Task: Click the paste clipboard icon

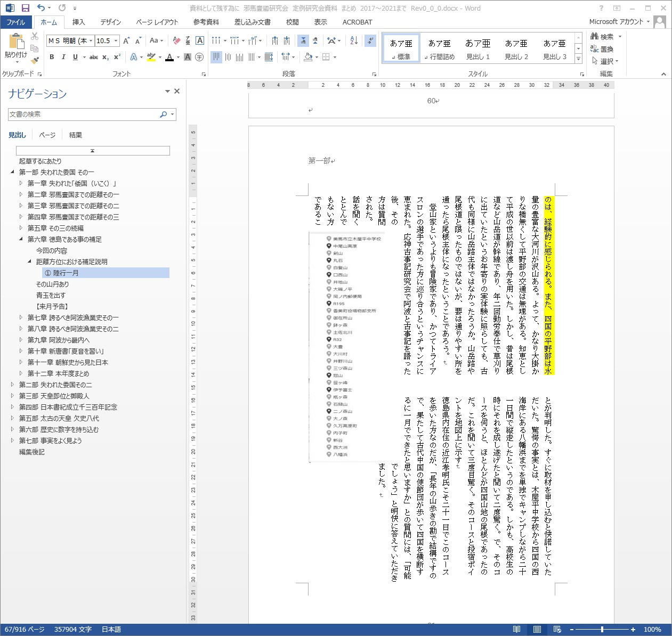Action: pos(16,42)
